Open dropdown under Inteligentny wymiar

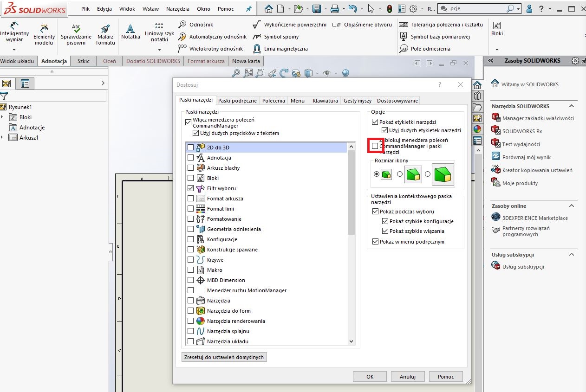14,50
